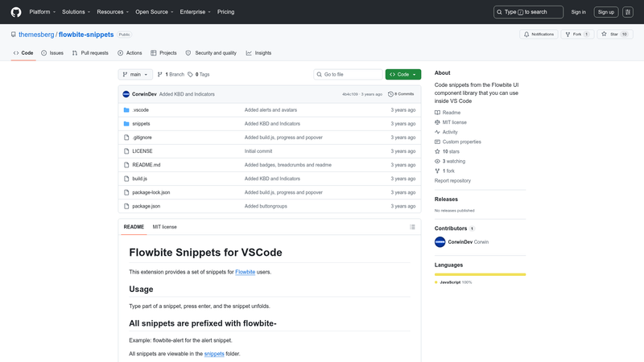644x362 pixels.
Task: Open commit message 'Added KBD and Indicators' in header
Action: [x=187, y=94]
